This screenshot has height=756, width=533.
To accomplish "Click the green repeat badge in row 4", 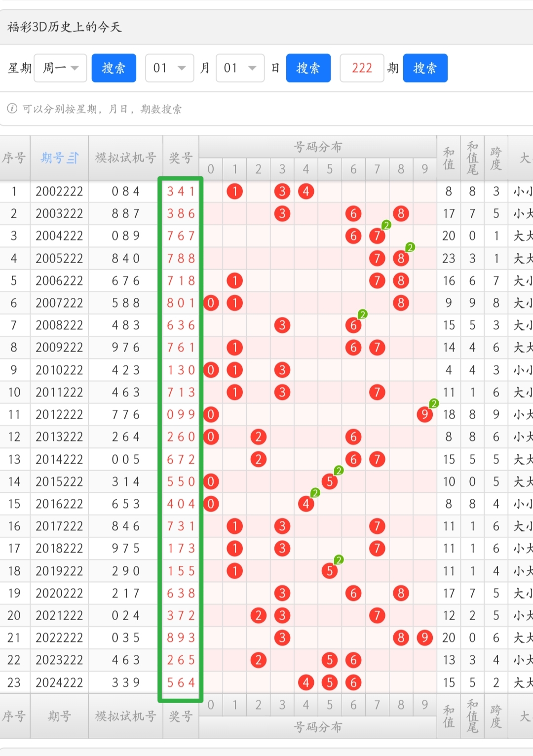I will tap(410, 247).
